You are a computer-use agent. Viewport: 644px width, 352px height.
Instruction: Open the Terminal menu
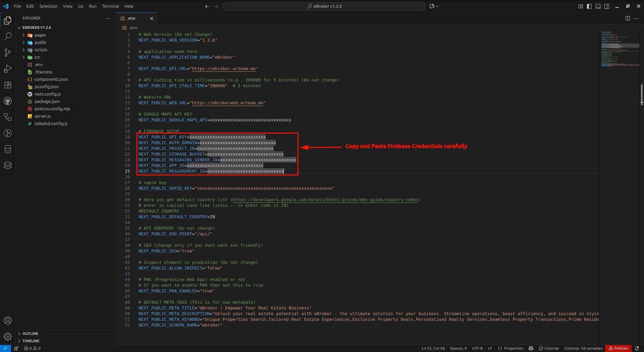tap(110, 6)
